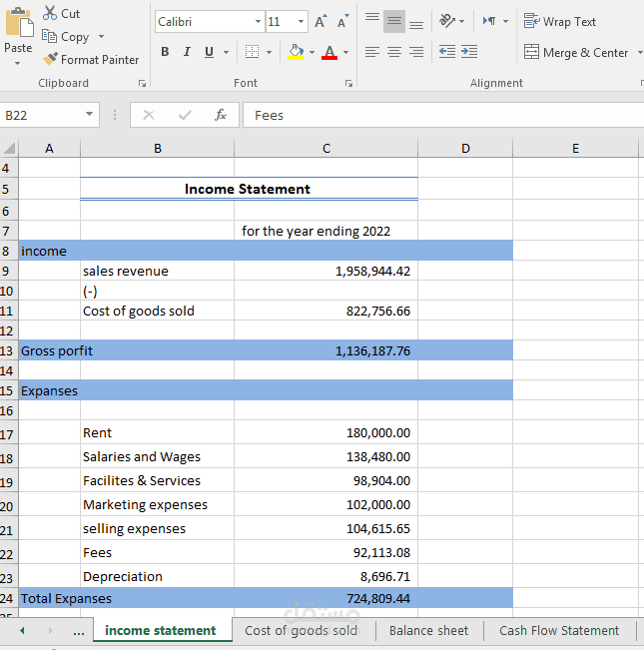The width and height of the screenshot is (644, 650).
Task: Switch to Cost of goods sold tab
Action: (x=302, y=630)
